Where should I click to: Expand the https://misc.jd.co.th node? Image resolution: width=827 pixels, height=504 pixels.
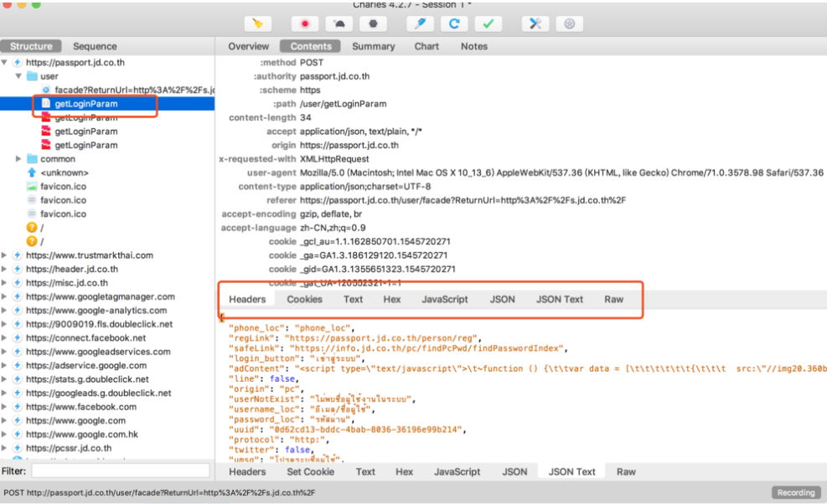[x=4, y=283]
